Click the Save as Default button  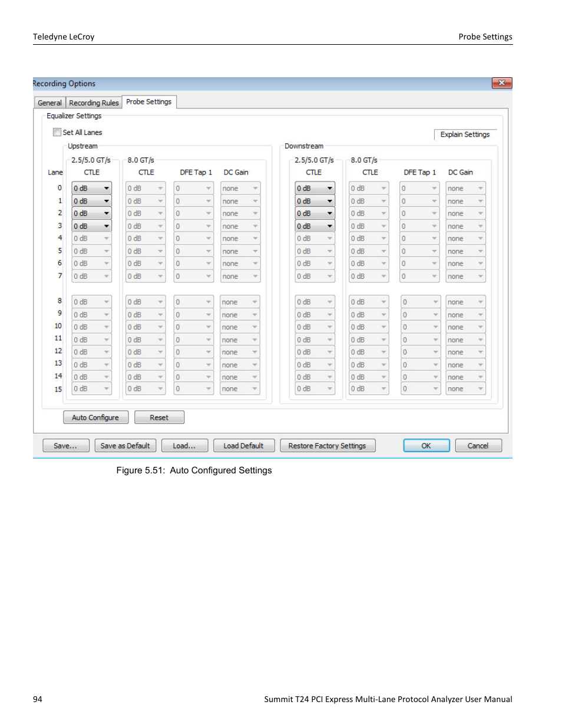click(x=125, y=445)
